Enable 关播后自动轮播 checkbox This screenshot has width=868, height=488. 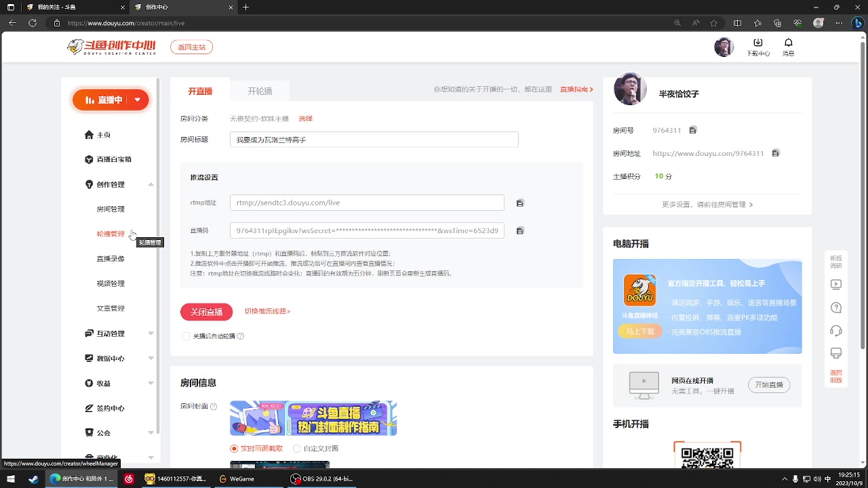186,336
